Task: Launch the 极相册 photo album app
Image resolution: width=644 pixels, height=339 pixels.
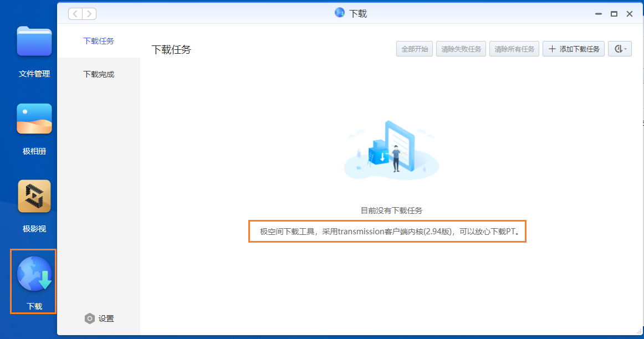Action: click(34, 119)
